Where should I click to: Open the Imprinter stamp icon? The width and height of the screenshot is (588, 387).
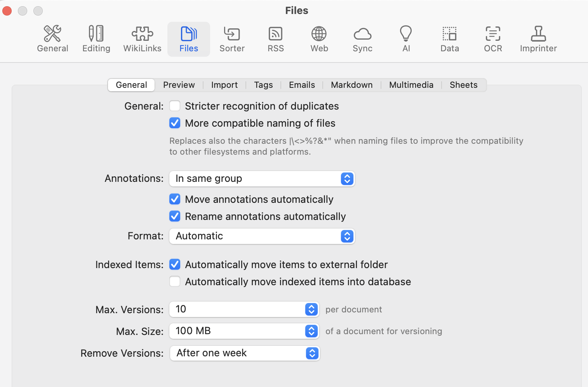click(x=538, y=39)
